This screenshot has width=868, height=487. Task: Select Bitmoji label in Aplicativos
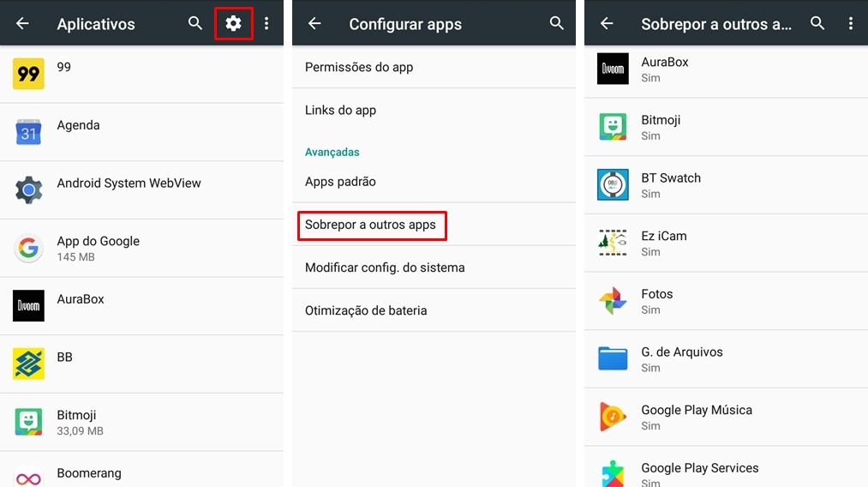pyautogui.click(x=76, y=415)
